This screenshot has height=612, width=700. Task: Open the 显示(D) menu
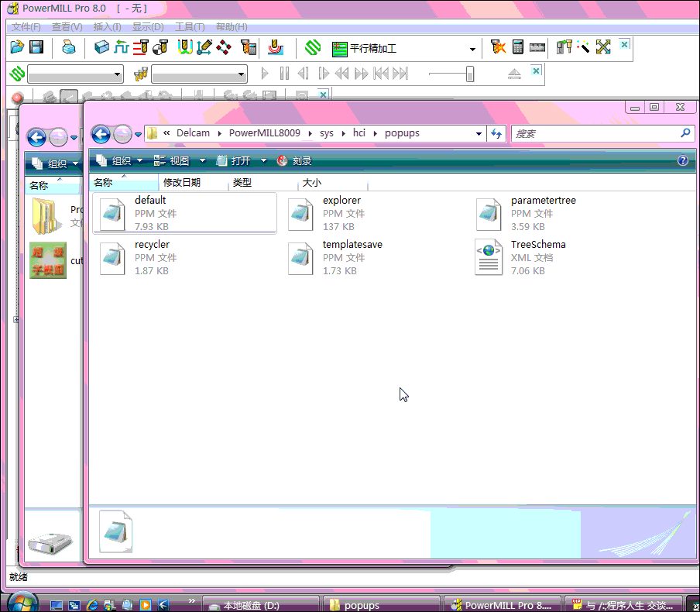coord(148,27)
